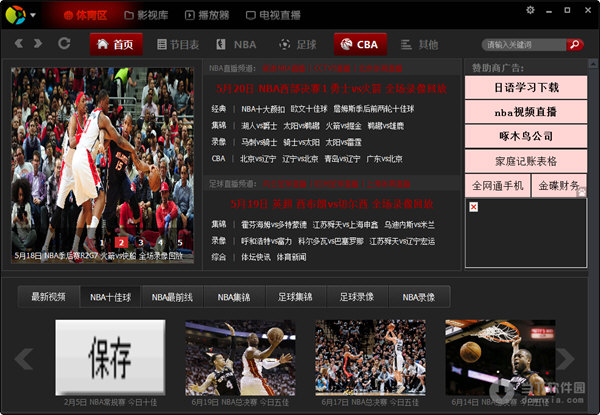The height and width of the screenshot is (415, 600).
Task: Open the 呼和浩特vs富力 recording link
Action: 266,241
